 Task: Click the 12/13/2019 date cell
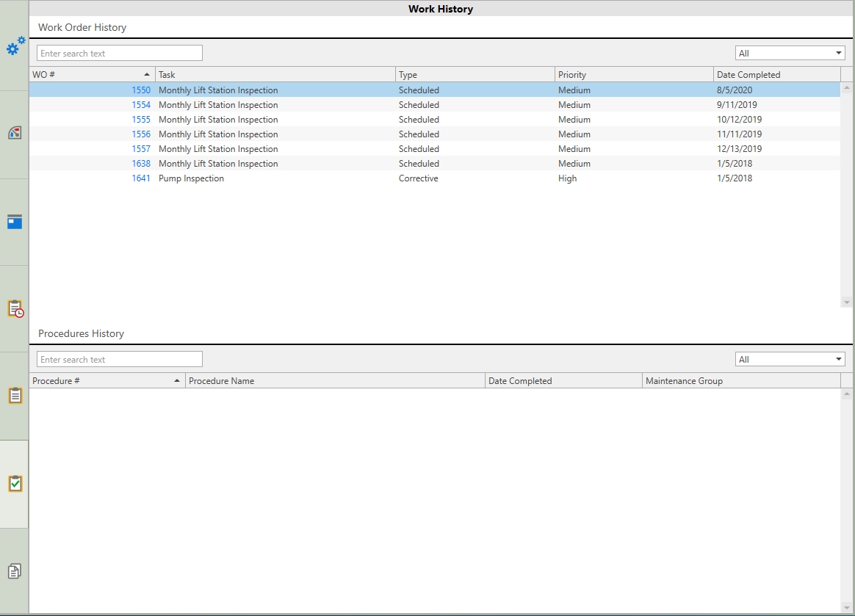click(740, 149)
